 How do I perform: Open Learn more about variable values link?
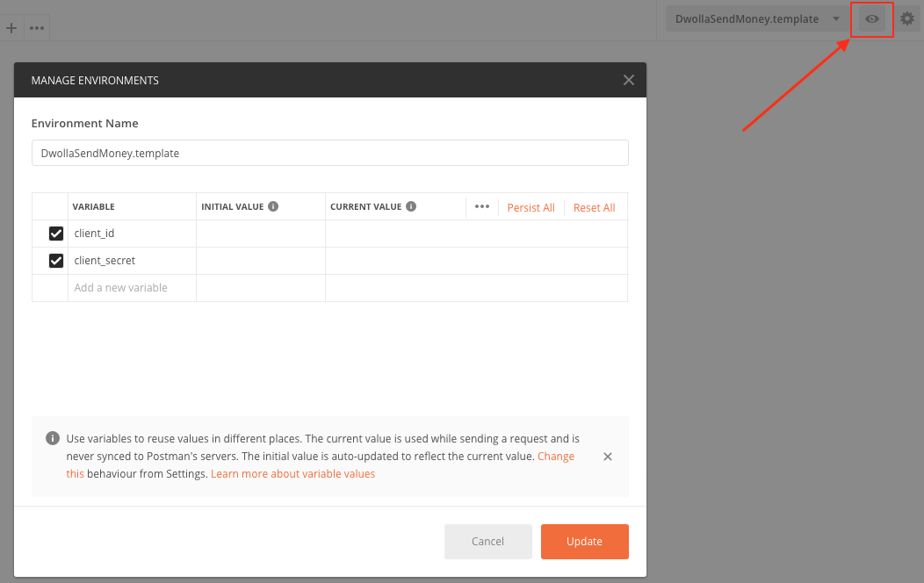pos(292,474)
